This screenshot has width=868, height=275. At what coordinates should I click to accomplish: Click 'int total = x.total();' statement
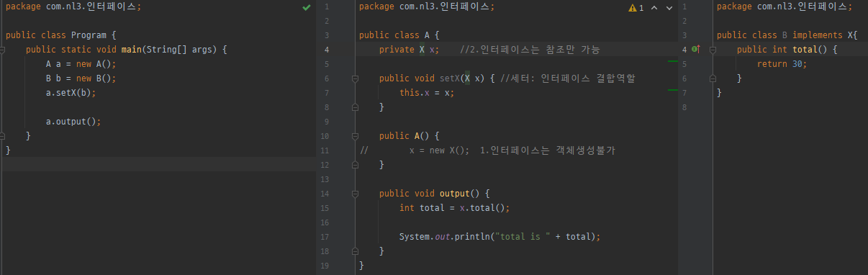coord(454,208)
